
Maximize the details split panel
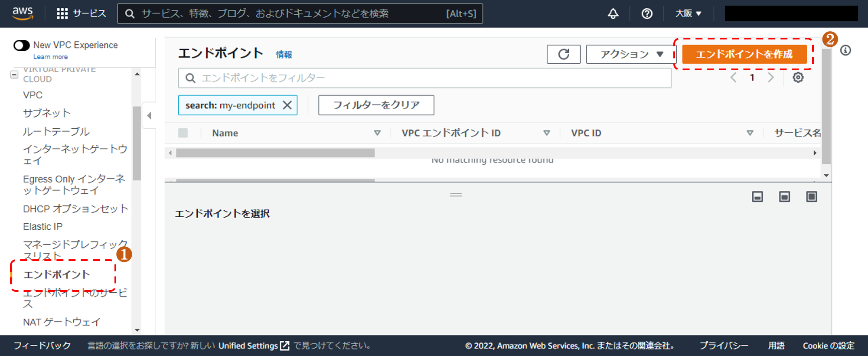pos(811,197)
